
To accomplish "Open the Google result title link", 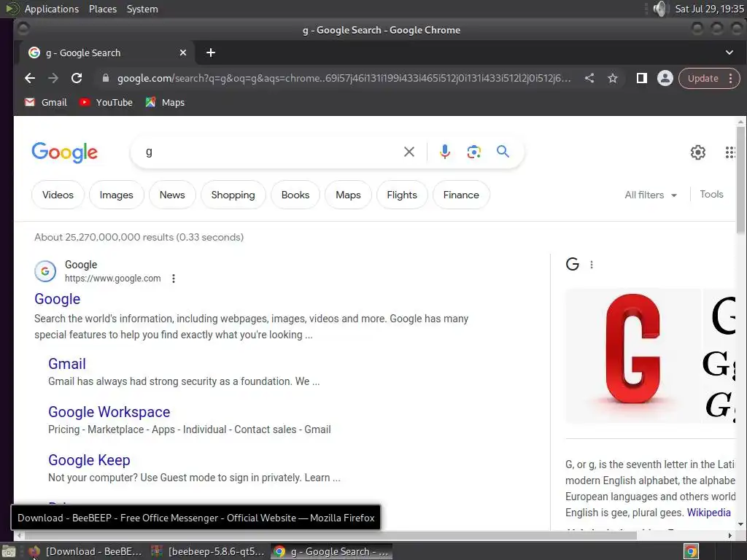I will [57, 299].
